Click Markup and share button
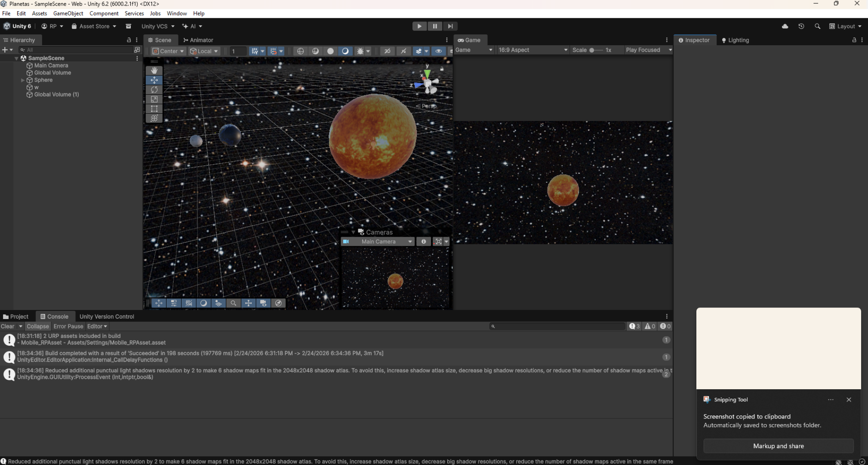Image resolution: width=868 pixels, height=465 pixels. tap(778, 446)
